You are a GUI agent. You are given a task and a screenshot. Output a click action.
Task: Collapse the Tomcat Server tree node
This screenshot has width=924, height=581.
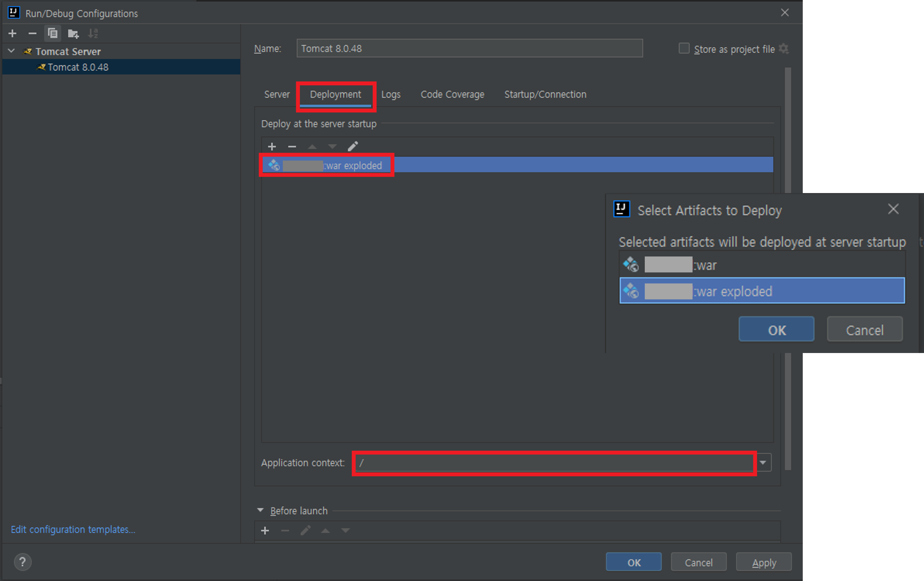pos(12,51)
